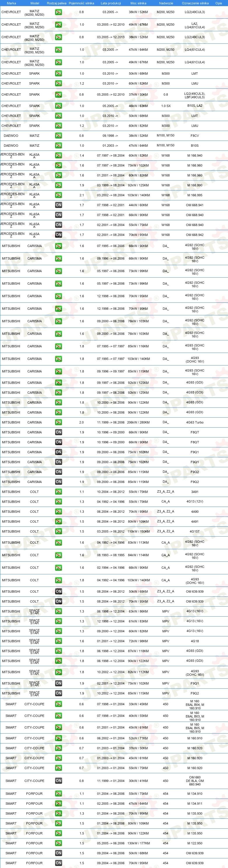Click the Lata produkcji column header
This screenshot has width=228, height=868.
click(111, 3)
